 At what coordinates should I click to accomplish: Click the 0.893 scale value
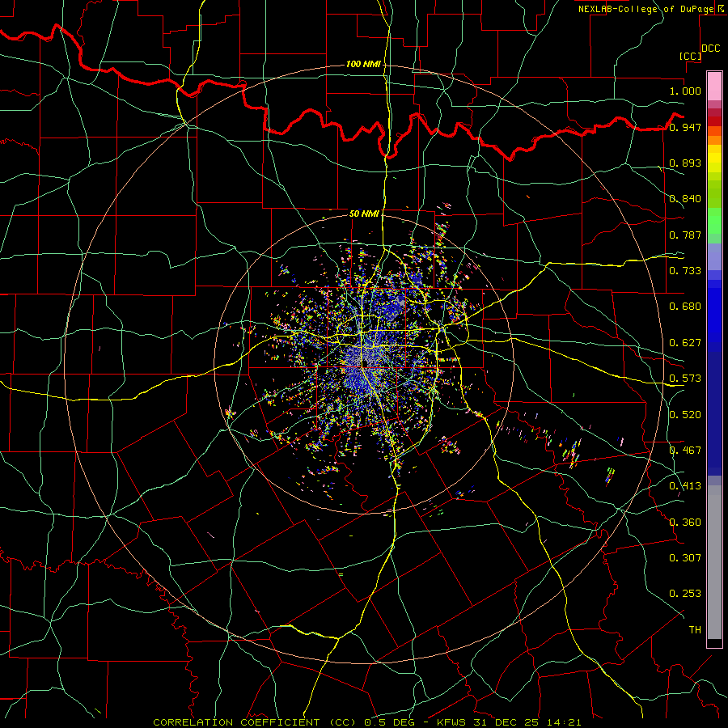point(685,163)
